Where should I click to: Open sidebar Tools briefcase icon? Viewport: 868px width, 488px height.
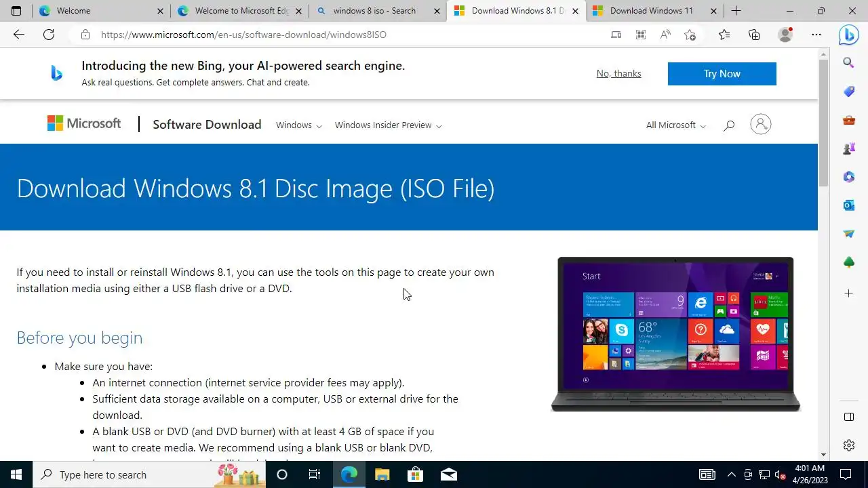[x=849, y=120]
